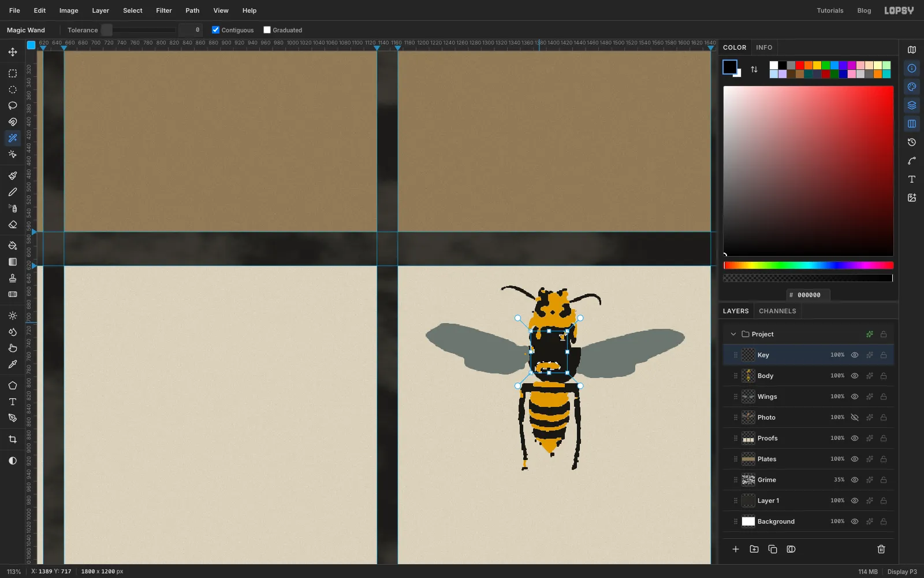924x578 pixels.
Task: Open the Path menu
Action: [x=192, y=10]
